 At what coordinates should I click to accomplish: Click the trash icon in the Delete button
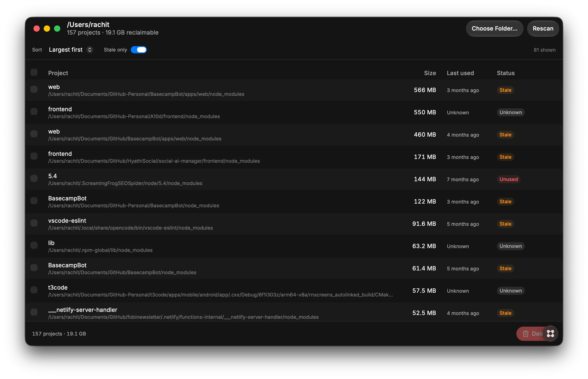click(525, 334)
